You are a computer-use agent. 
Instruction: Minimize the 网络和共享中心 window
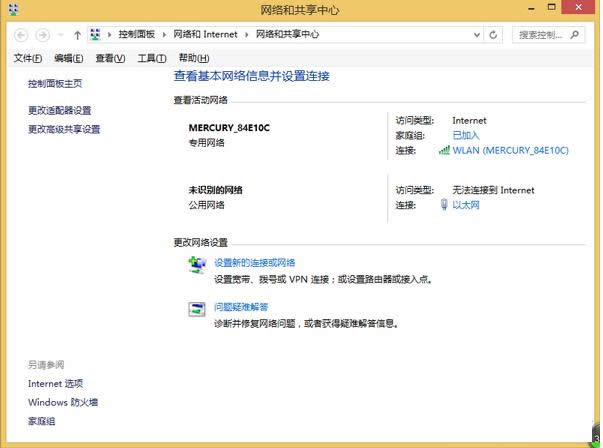coord(531,8)
